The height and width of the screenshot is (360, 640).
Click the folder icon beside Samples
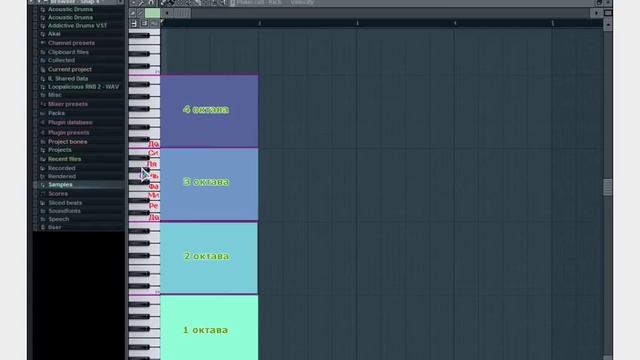coord(42,185)
